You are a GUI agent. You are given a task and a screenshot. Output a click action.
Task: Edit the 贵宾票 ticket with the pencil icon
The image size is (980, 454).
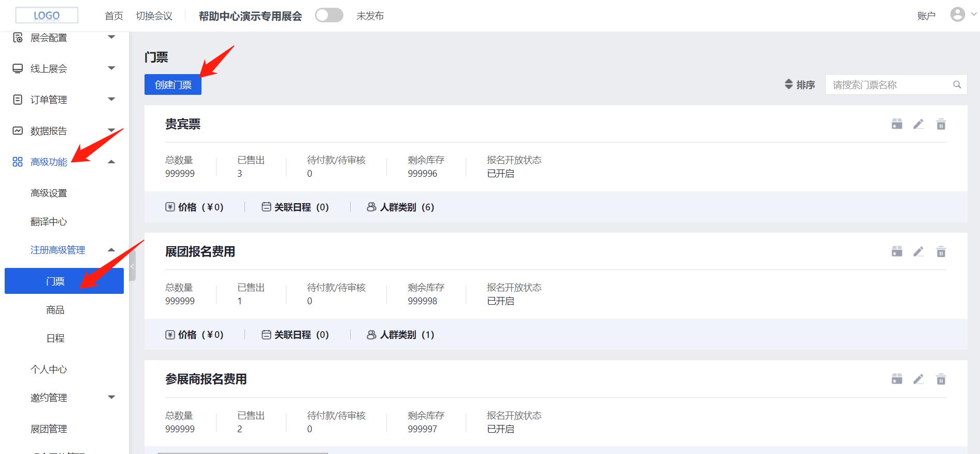(918, 124)
